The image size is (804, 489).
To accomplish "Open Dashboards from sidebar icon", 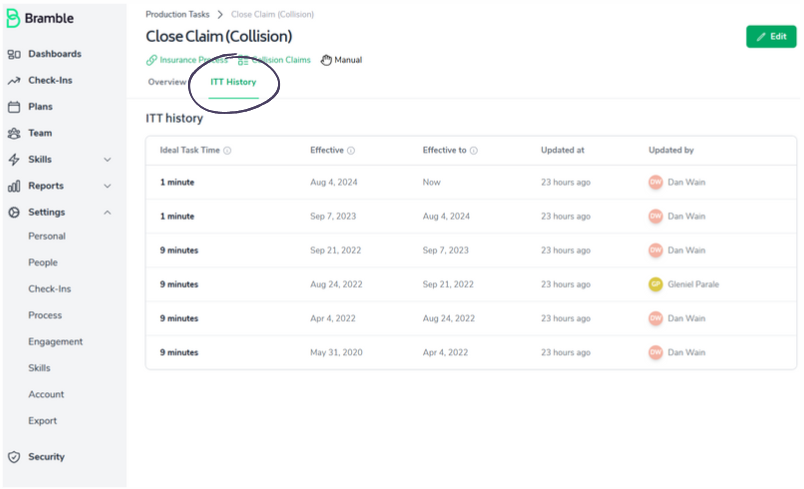I will (14, 54).
